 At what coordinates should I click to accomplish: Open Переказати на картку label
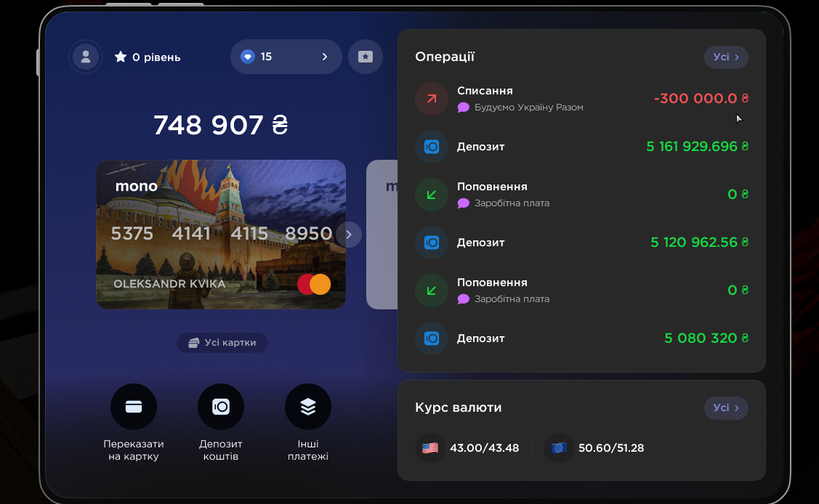tap(134, 450)
